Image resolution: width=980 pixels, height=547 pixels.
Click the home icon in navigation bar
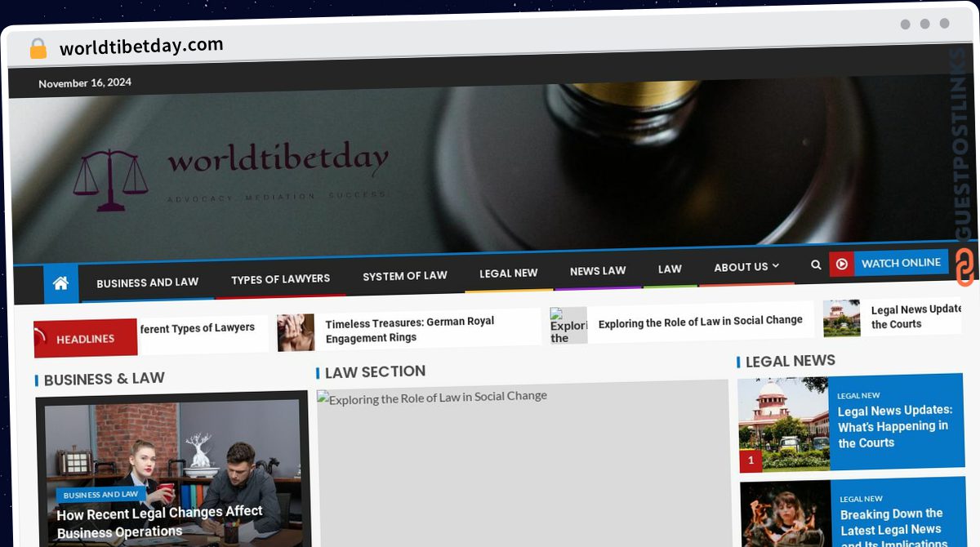60,284
